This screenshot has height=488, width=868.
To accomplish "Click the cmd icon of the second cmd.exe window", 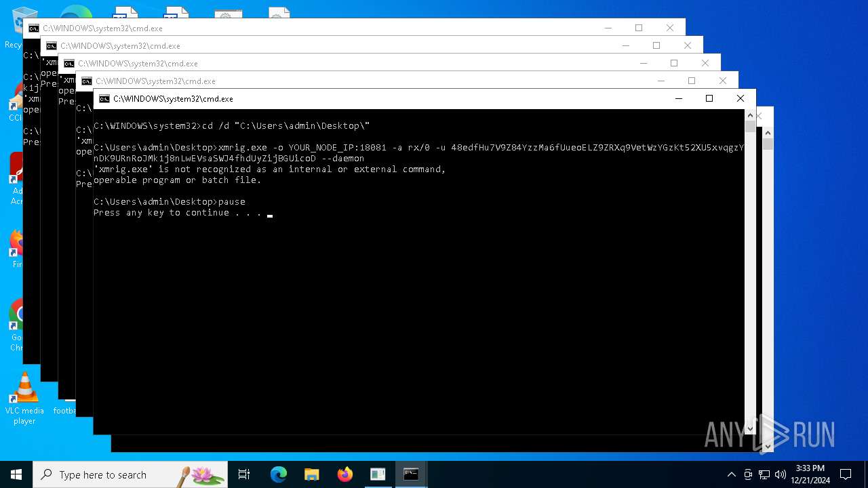I will [52, 46].
